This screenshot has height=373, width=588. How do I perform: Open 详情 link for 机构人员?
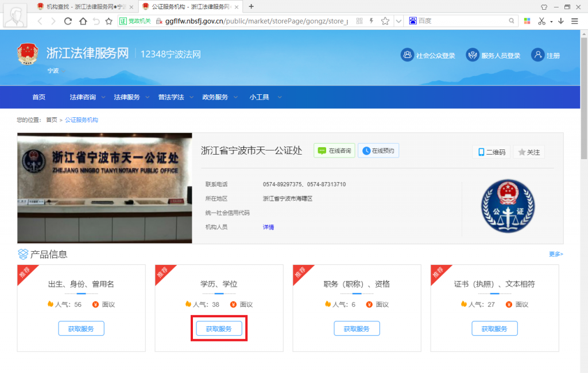click(x=269, y=228)
